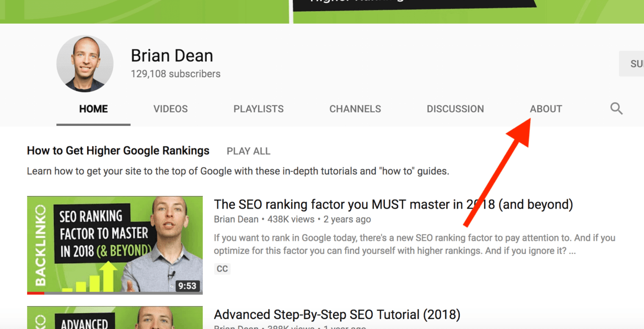Viewport: 644px width, 329px height.
Task: Click PLAY ALL for the rankings playlist
Action: [x=248, y=151]
